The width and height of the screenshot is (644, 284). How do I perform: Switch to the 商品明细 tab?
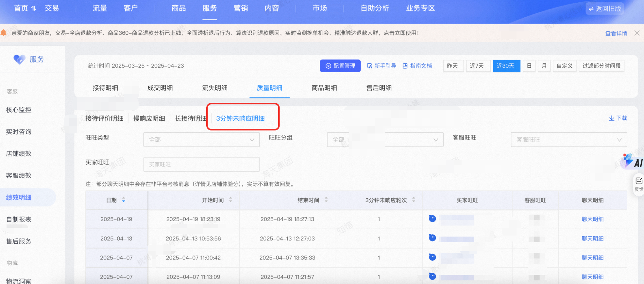324,88
